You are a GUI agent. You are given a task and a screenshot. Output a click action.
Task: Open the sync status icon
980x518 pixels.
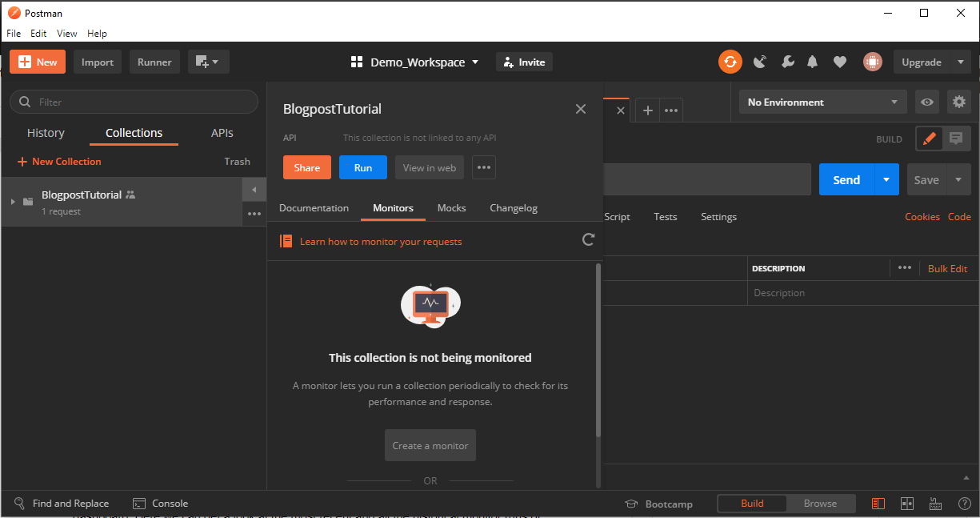[730, 62]
